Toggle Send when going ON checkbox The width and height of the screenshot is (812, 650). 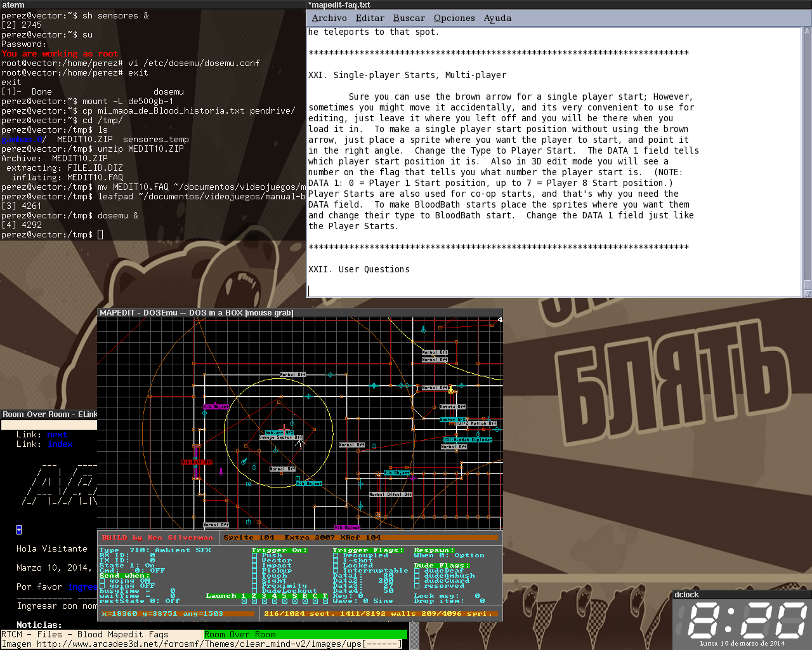click(x=102, y=581)
